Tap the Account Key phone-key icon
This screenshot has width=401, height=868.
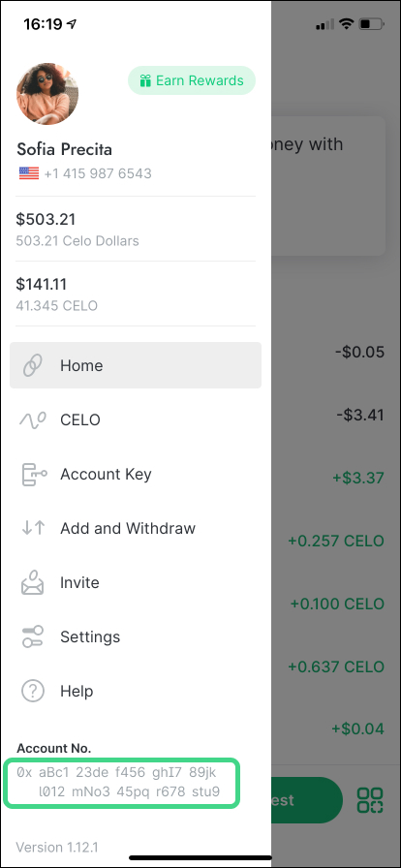pos(33,474)
